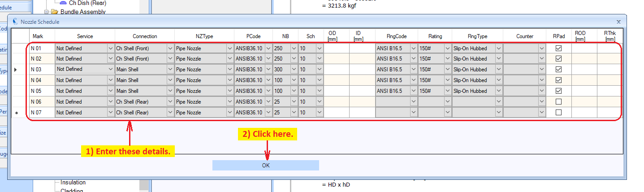
Task: Click the FlngType column header
Action: click(x=477, y=36)
